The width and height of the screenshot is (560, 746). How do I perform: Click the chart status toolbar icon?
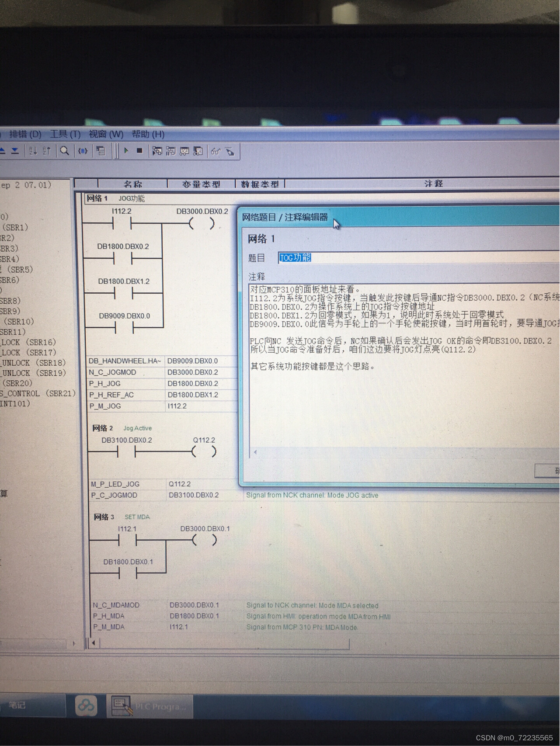[x=184, y=151]
